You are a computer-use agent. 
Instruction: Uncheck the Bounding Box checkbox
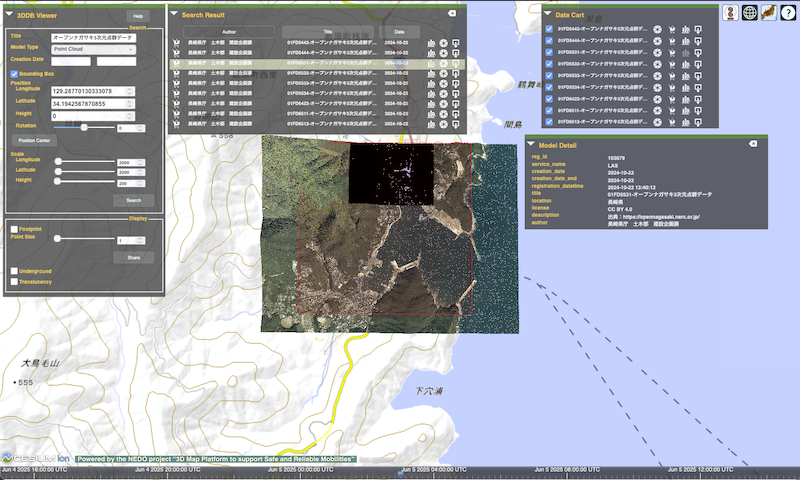[14, 74]
